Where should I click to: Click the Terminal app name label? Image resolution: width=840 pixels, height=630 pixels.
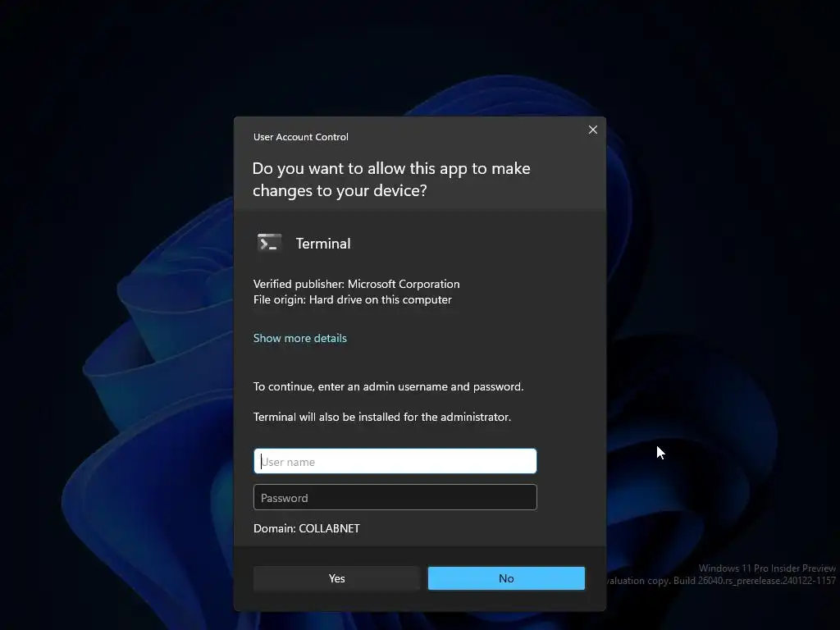tap(323, 244)
